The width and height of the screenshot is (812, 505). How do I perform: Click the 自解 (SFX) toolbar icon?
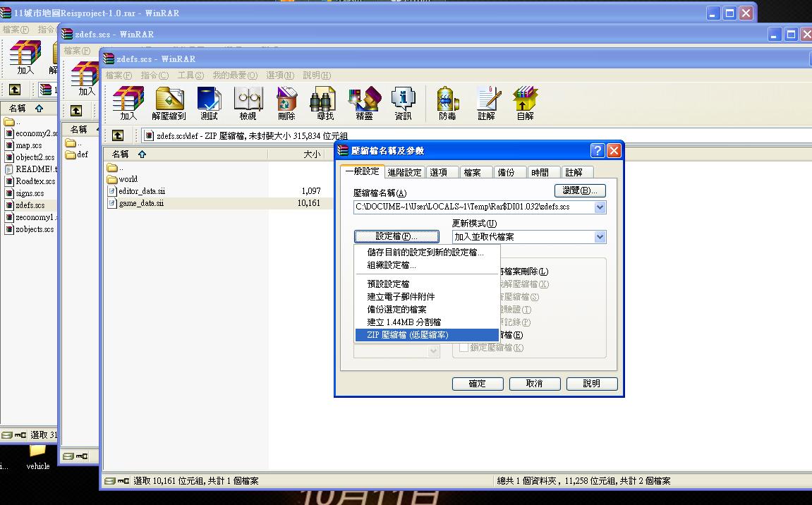pos(525,103)
